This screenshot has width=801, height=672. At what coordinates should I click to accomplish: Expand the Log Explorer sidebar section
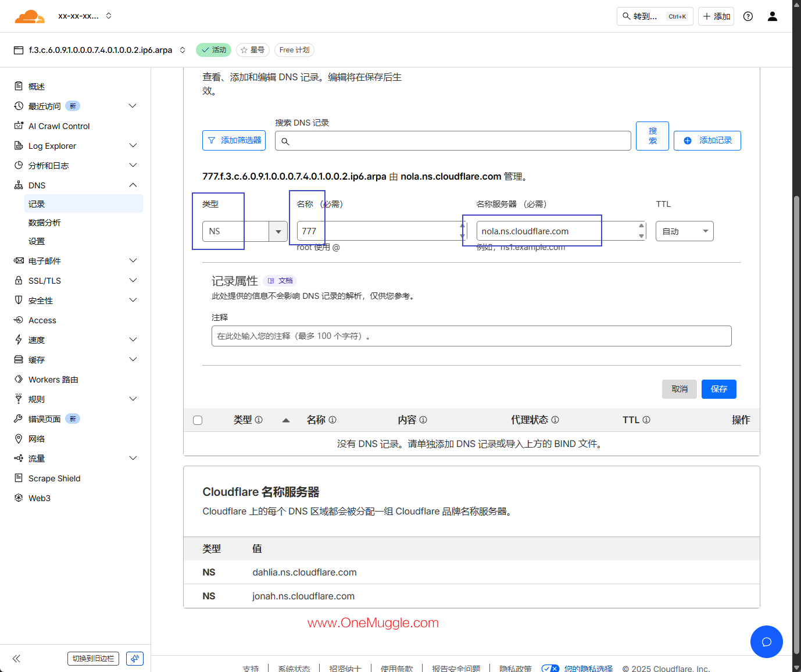click(x=133, y=145)
